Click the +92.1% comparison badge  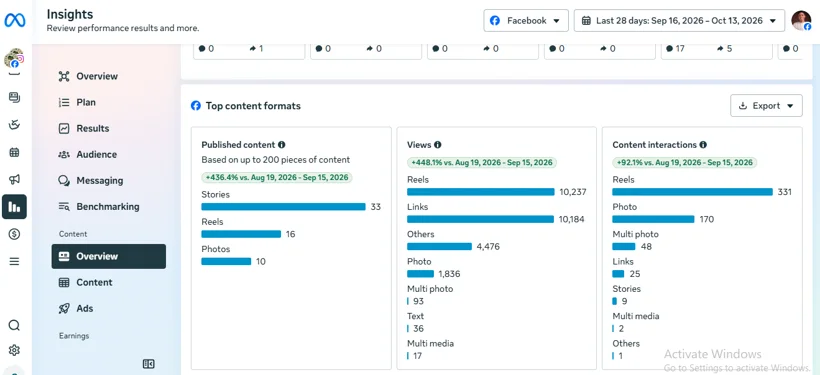pos(685,163)
